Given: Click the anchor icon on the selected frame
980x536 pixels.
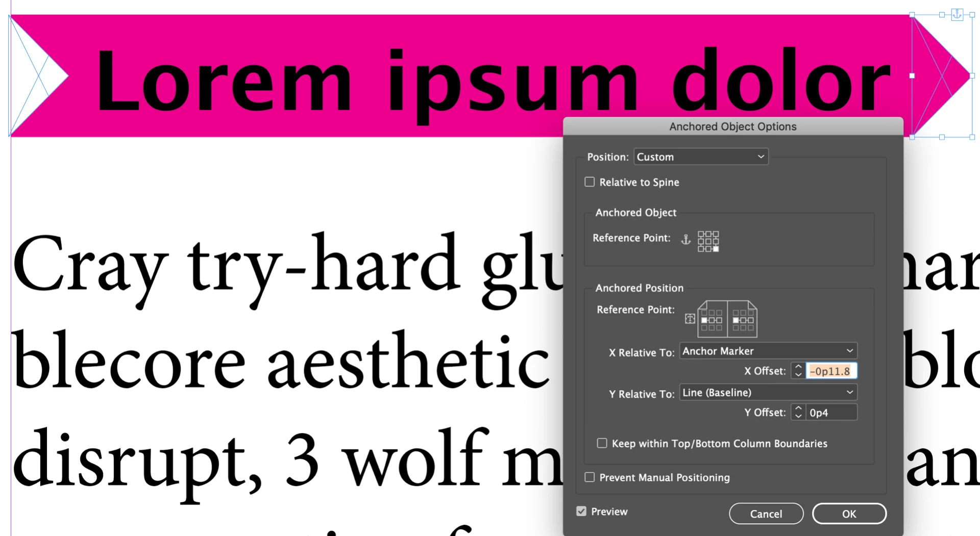Looking at the screenshot, I should 957,14.
